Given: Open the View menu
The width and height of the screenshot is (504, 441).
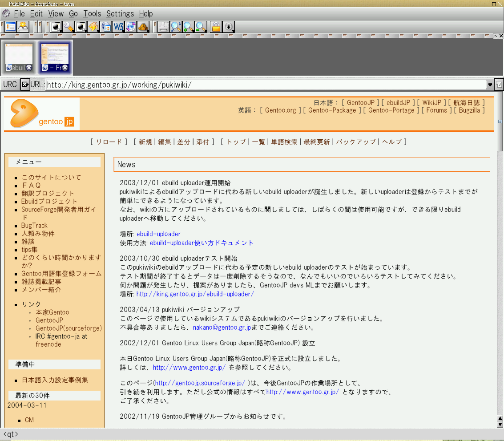Looking at the screenshot, I should point(56,13).
